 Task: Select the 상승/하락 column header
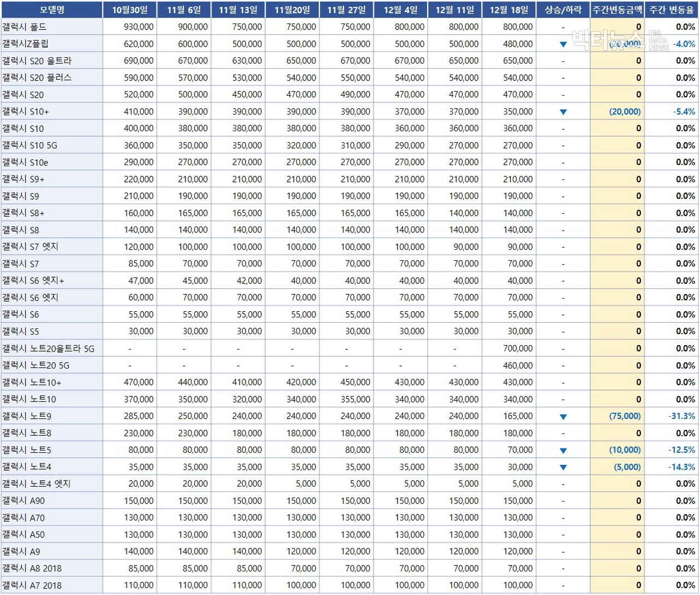click(563, 10)
